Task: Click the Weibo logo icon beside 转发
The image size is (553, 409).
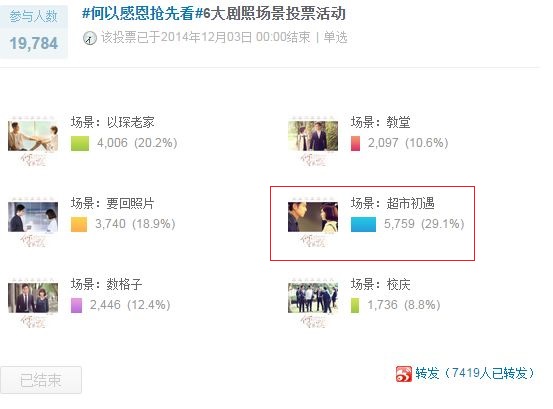Action: tap(403, 374)
